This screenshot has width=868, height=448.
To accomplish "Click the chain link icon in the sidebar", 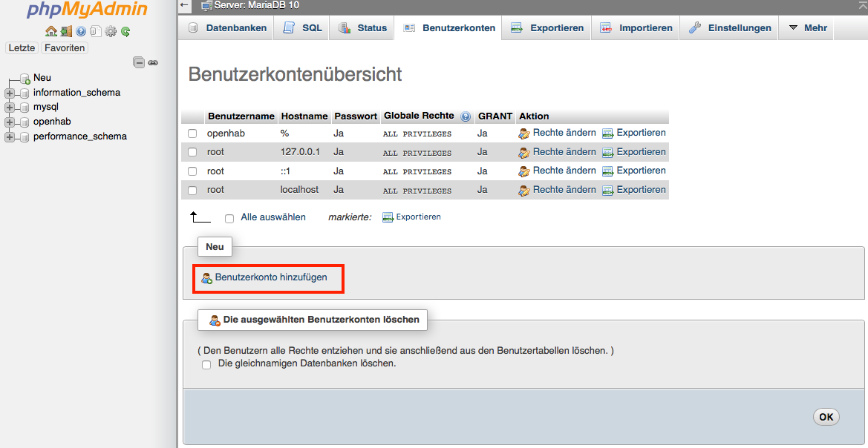I will click(x=153, y=63).
